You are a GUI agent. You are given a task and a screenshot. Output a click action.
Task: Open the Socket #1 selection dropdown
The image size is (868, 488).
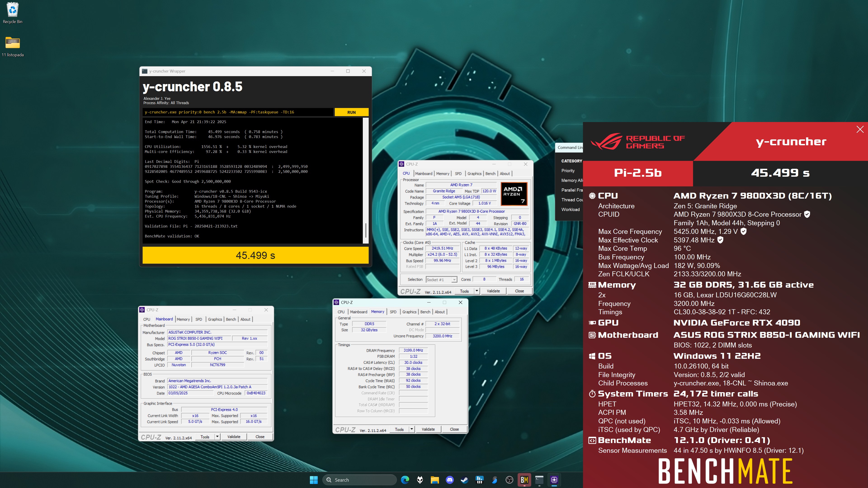(x=441, y=279)
